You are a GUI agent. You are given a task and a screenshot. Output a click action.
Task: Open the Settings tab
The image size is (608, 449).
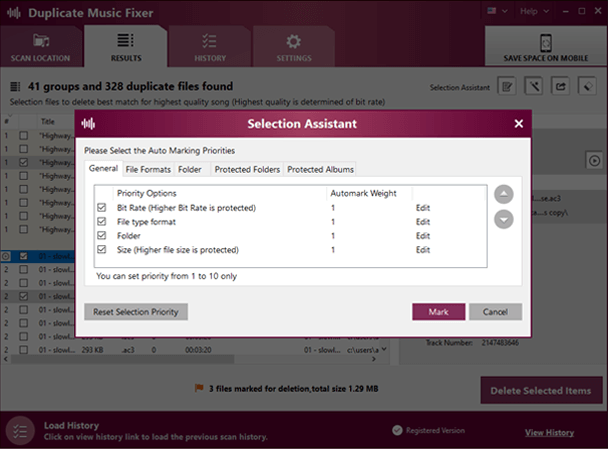click(x=294, y=47)
